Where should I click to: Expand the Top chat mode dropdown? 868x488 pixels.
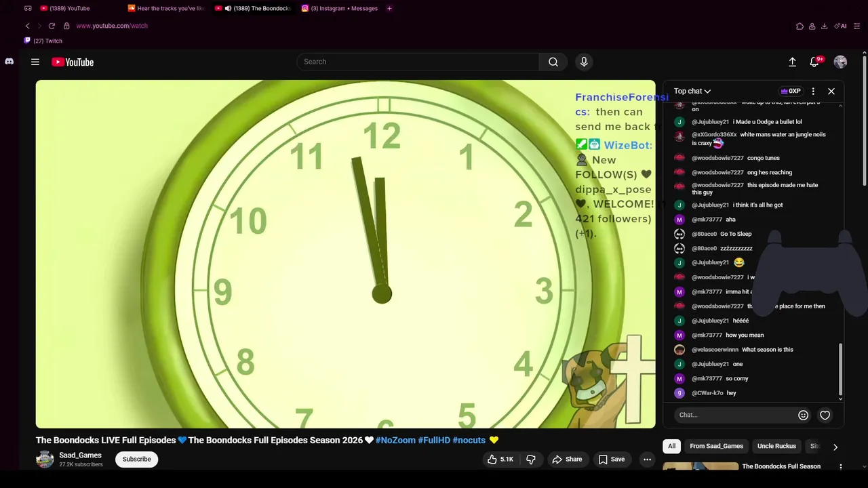pyautogui.click(x=692, y=91)
